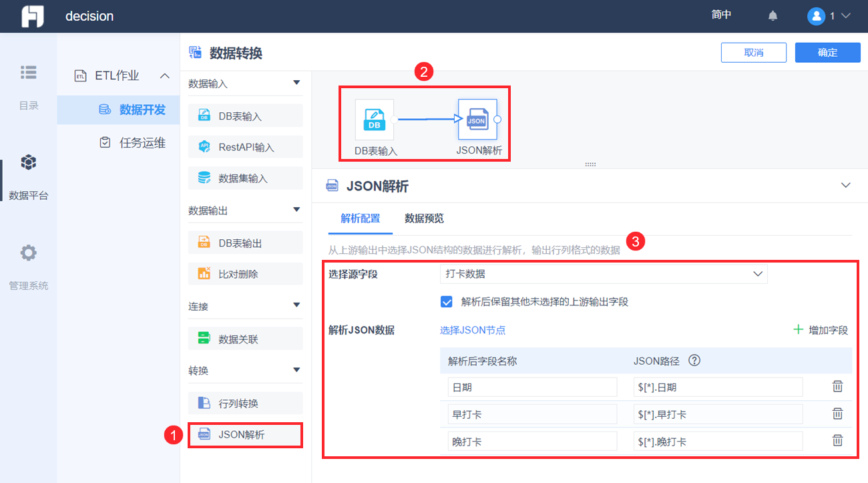Open 数据开发 in the side menu
This screenshot has height=483, width=868.
[x=118, y=110]
